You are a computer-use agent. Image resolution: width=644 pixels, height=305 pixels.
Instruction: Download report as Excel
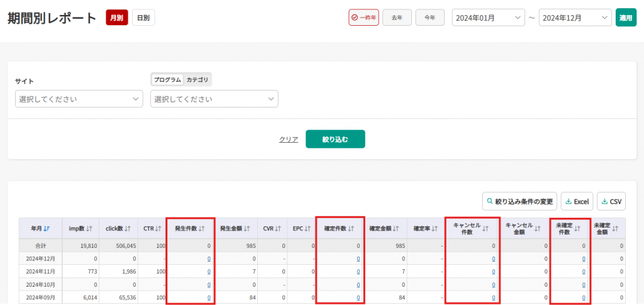(577, 202)
